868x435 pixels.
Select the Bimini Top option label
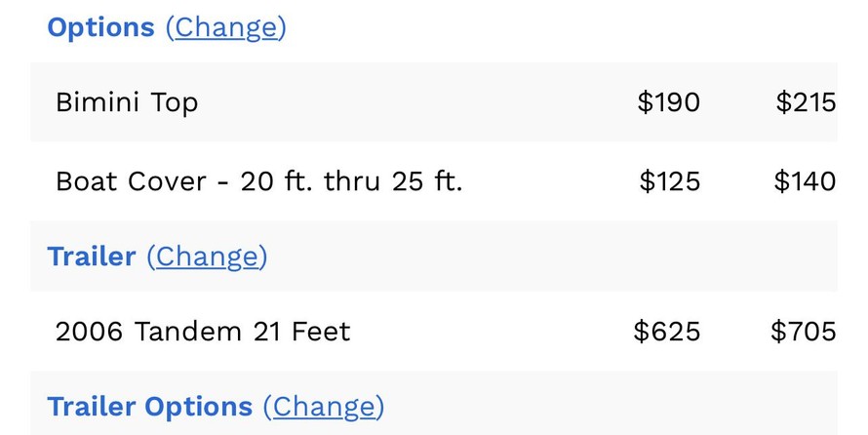tap(127, 102)
